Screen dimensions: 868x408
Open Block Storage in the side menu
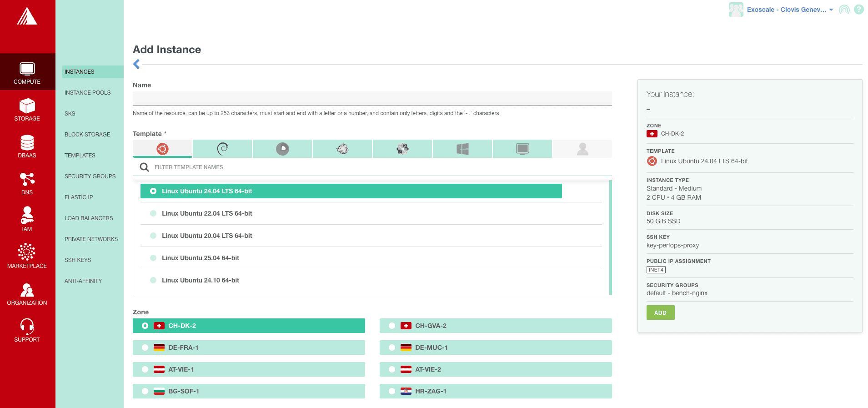click(x=87, y=135)
